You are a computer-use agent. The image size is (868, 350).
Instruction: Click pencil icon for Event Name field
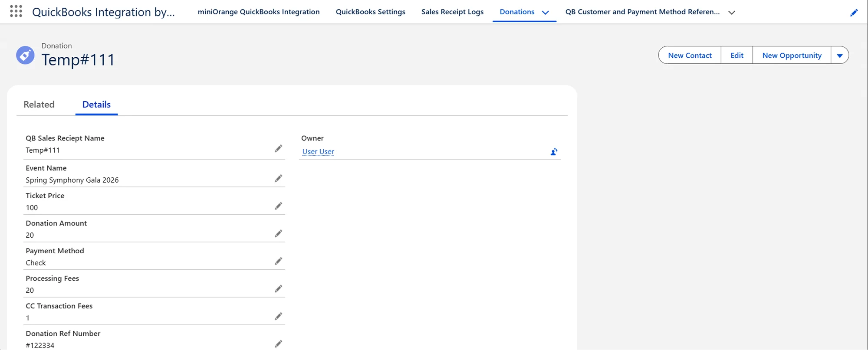pos(278,179)
